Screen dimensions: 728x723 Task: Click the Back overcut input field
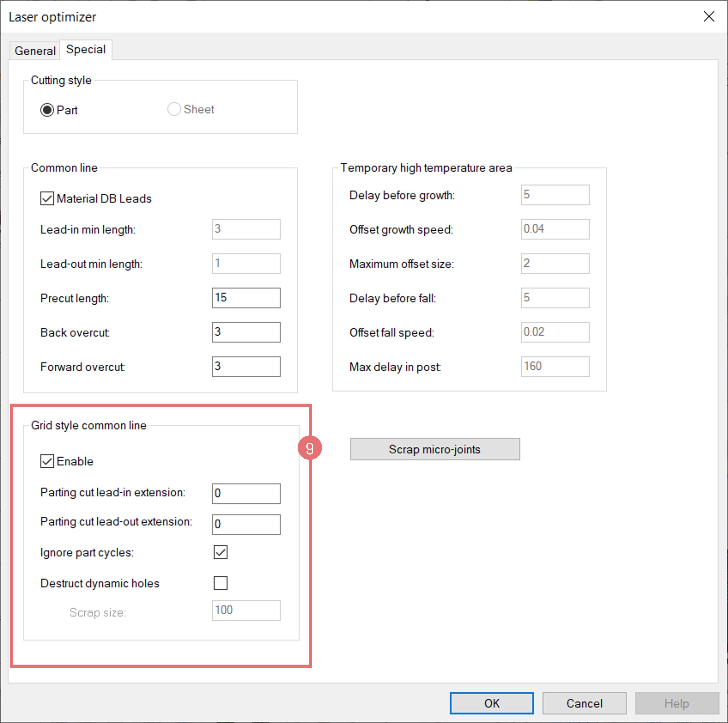pos(246,332)
